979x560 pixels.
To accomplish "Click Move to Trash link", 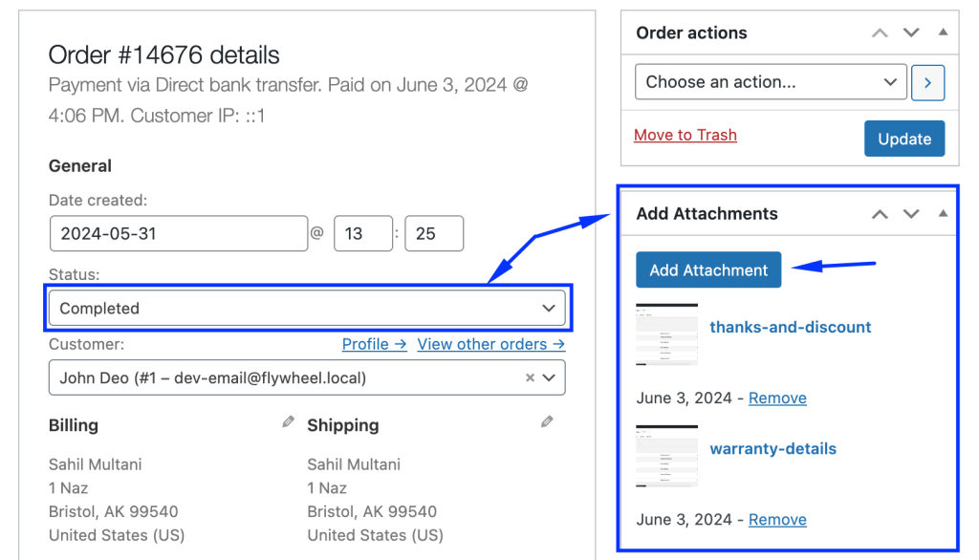I will pyautogui.click(x=685, y=135).
